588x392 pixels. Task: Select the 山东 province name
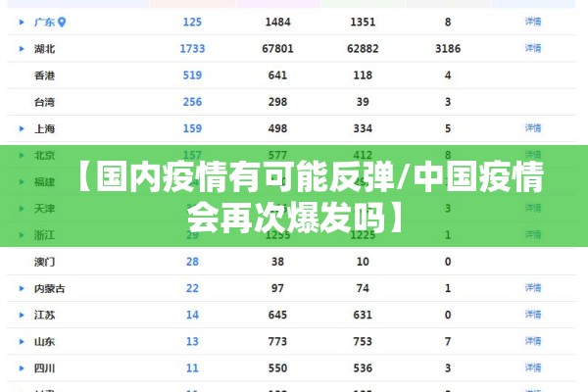(45, 342)
